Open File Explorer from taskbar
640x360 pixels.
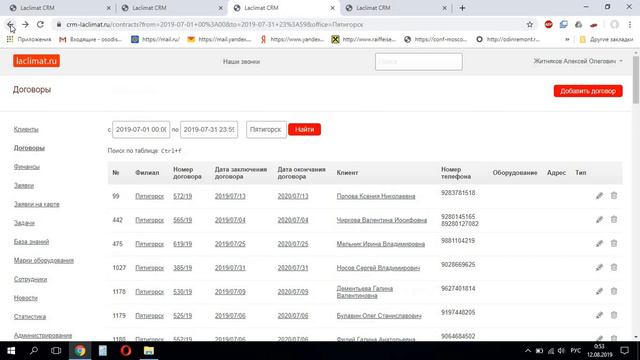point(149,351)
